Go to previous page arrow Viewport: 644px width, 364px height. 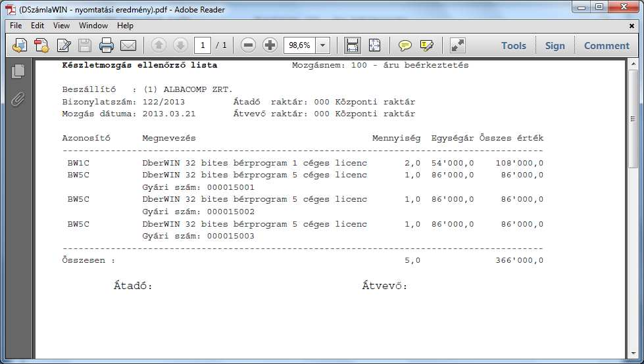(x=159, y=45)
